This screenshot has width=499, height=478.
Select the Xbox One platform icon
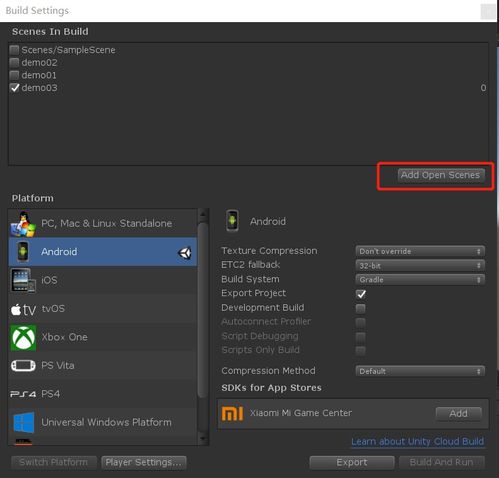23,338
